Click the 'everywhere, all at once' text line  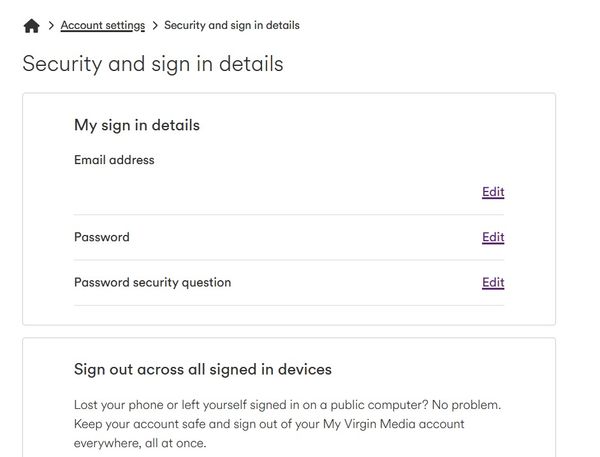pyautogui.click(x=140, y=443)
